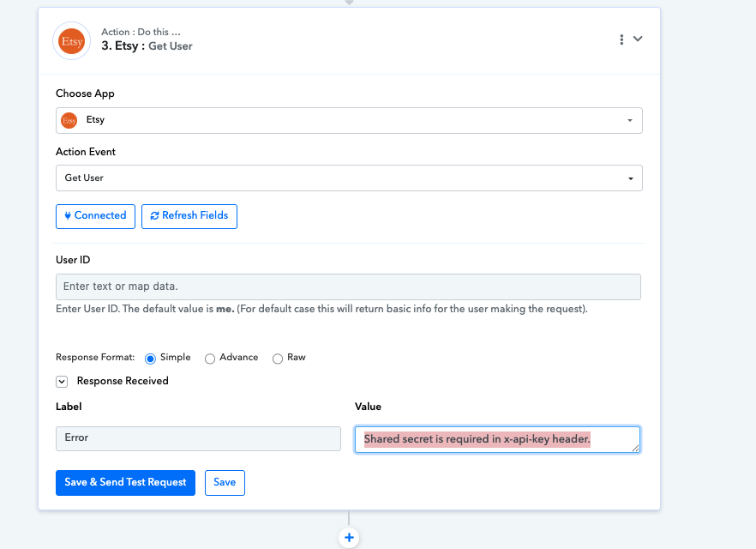Click the white Save button

point(225,483)
